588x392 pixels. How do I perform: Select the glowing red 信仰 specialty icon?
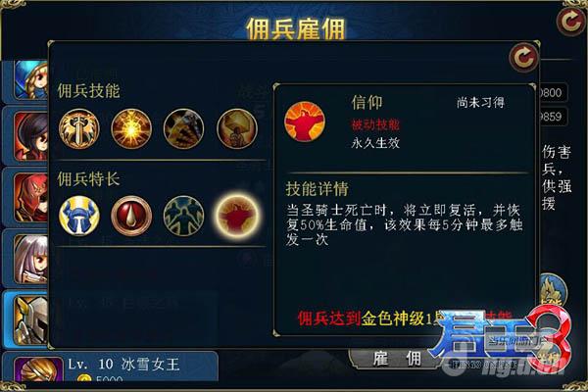[x=236, y=216]
